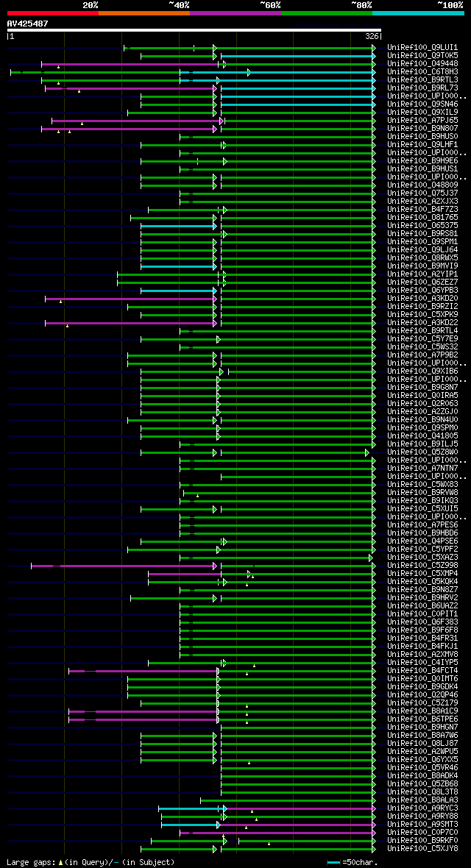
Task: Click hit label UniRef100_Q6F383
Action: point(422,622)
